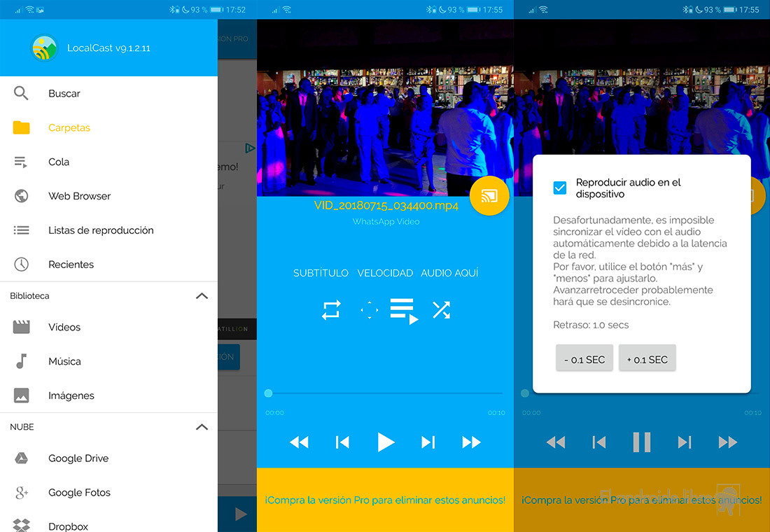
Task: Open Recientes from the drawer
Action: (71, 265)
